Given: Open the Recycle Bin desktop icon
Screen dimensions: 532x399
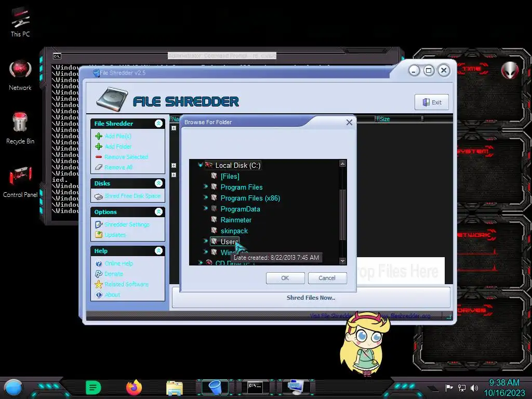Looking at the screenshot, I should (20, 128).
